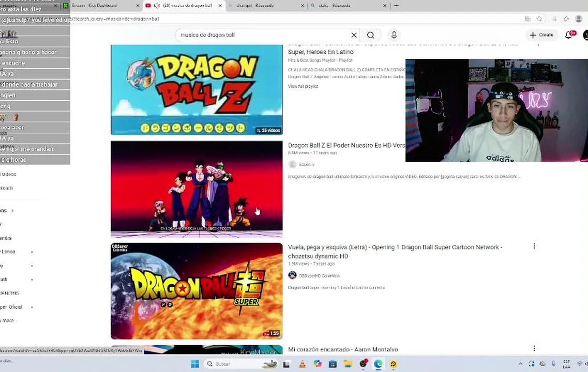Open File Explorer from taskbar
The height and width of the screenshot is (372, 588).
pos(348,364)
